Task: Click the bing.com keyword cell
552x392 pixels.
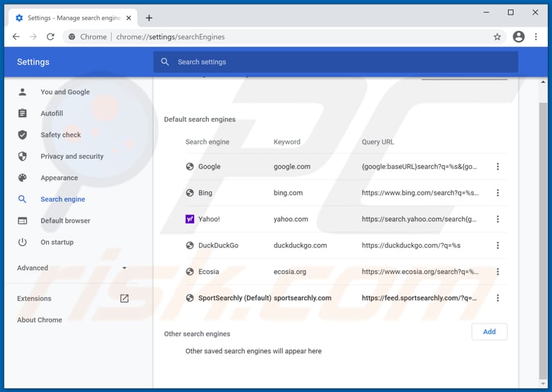Action: pos(288,193)
